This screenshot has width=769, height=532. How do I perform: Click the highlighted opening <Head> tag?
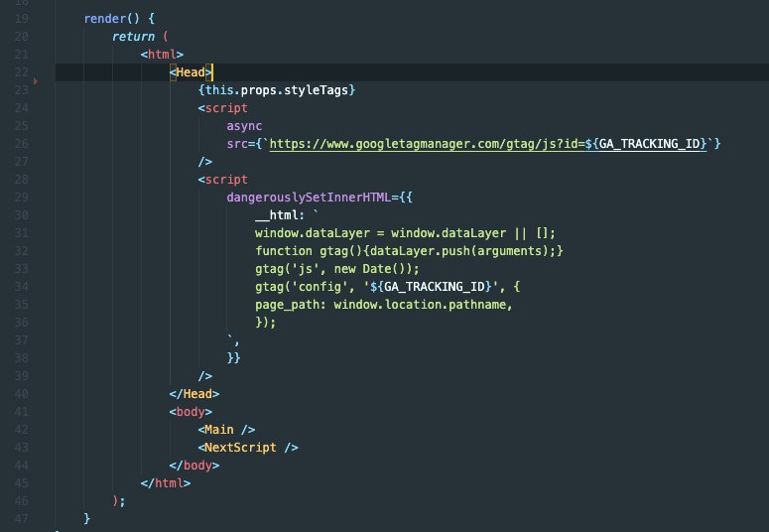tap(191, 72)
